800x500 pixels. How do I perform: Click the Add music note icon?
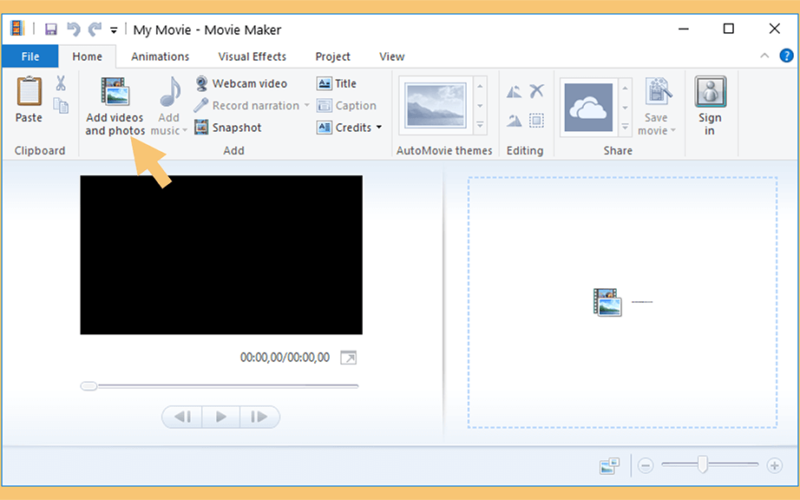coord(170,92)
